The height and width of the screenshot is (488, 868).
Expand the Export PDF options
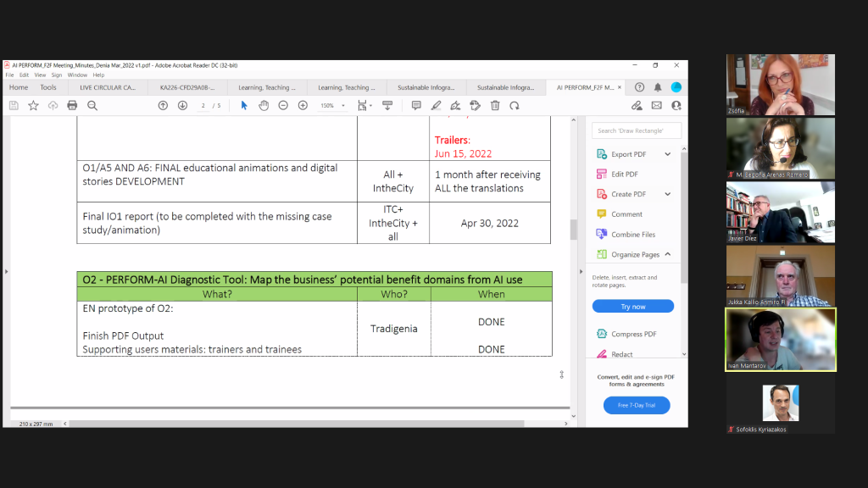coord(667,154)
